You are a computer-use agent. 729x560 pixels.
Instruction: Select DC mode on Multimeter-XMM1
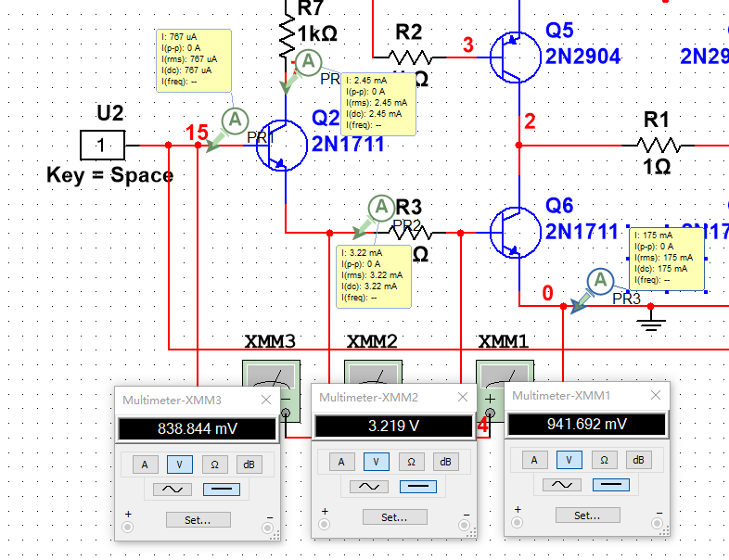[611, 485]
